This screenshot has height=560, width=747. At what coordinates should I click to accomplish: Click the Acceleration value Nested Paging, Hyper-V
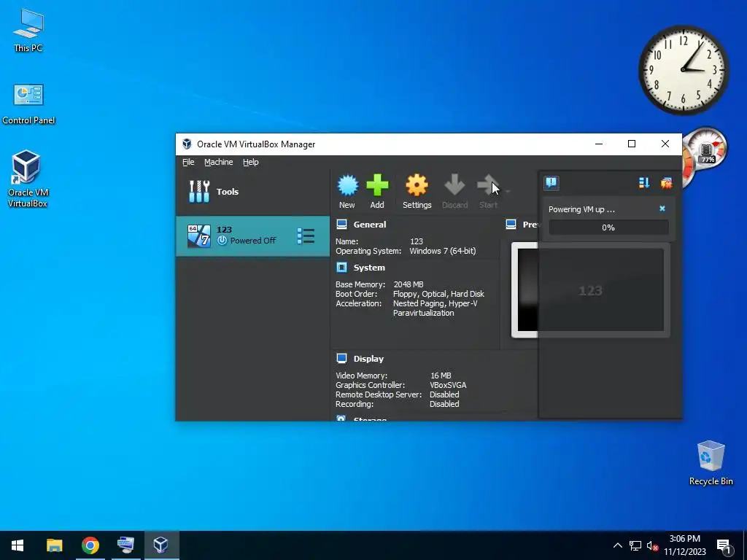(435, 303)
